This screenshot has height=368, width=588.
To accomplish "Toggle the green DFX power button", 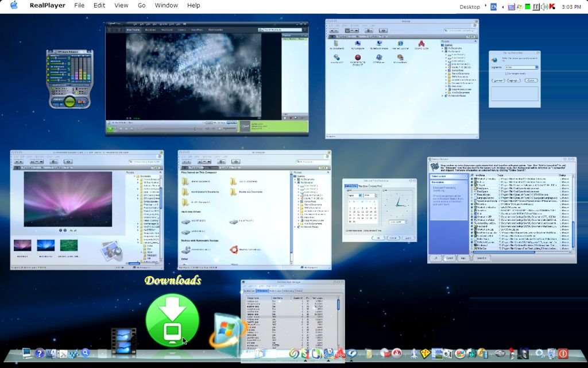I will click(69, 102).
